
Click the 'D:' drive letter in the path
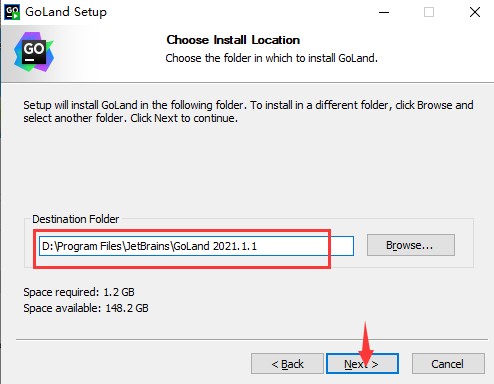[x=48, y=246]
